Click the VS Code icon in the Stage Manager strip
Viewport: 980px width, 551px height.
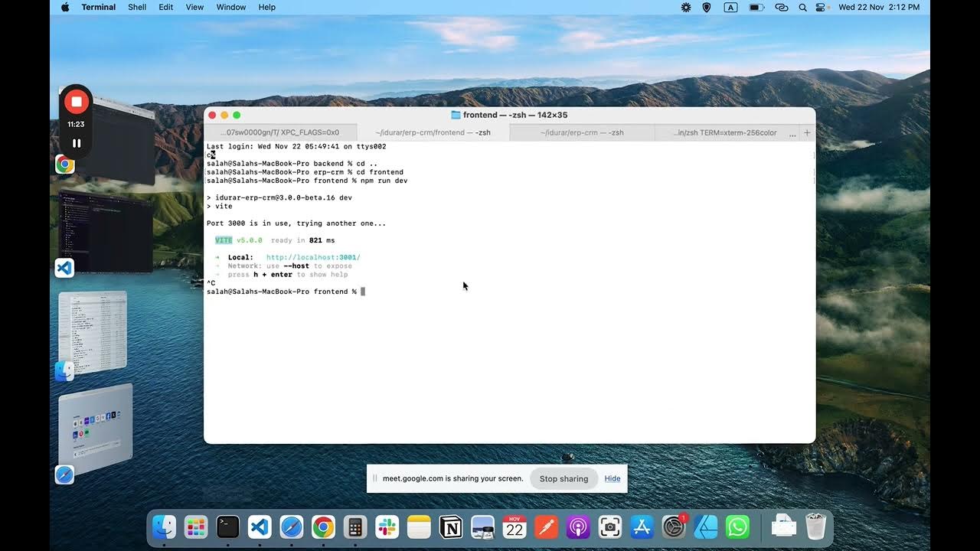(x=65, y=268)
